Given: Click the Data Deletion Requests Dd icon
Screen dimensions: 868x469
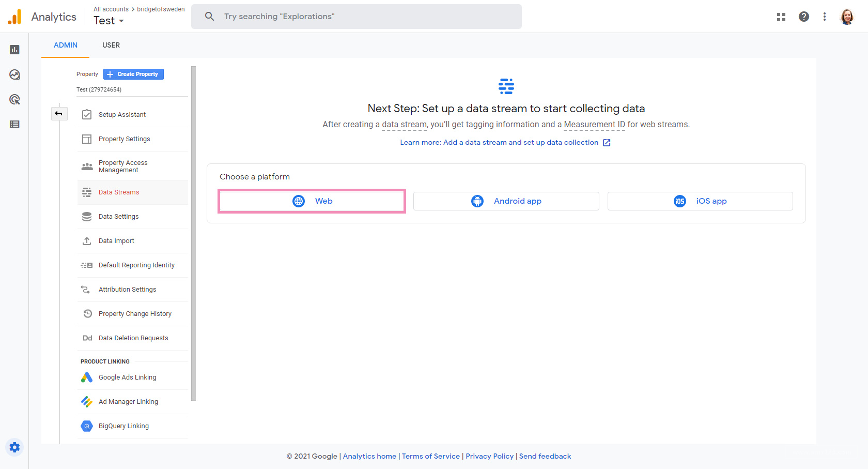Looking at the screenshot, I should tap(87, 338).
